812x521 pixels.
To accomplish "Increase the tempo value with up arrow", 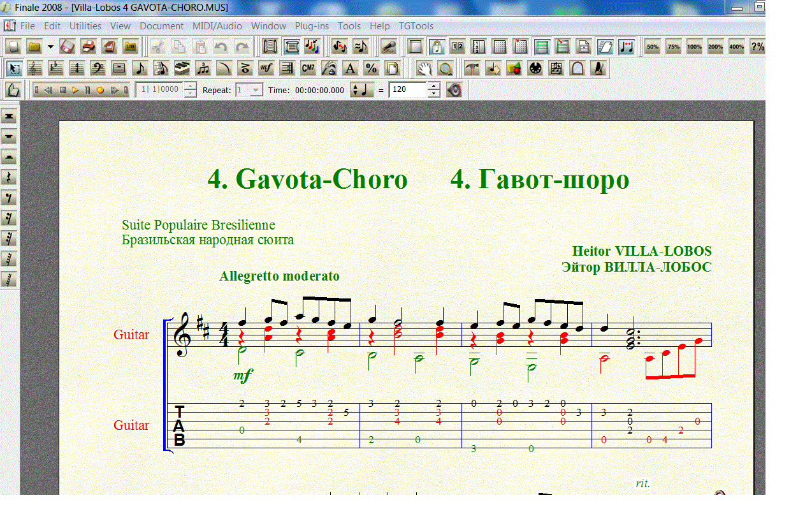I will [x=433, y=86].
